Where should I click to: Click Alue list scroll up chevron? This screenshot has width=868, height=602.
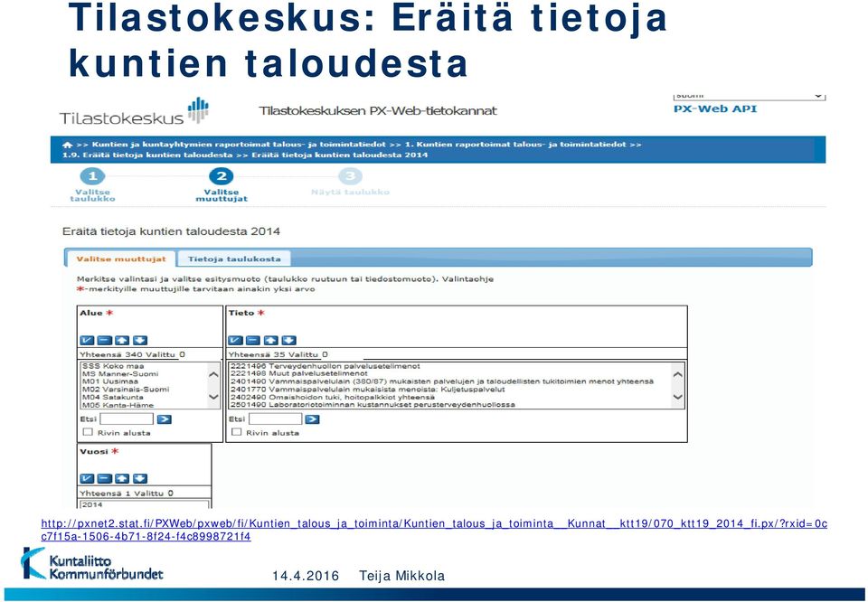coord(213,374)
